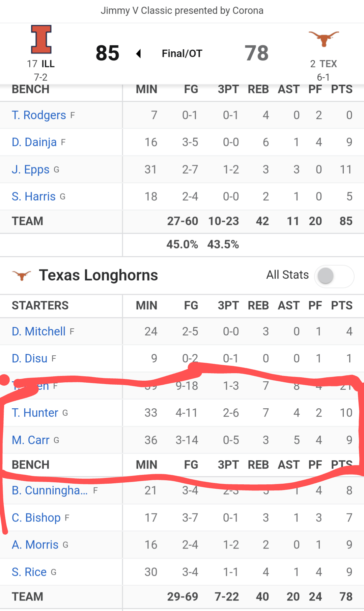The height and width of the screenshot is (611, 364).
Task: Open T. Rodgers player page
Action: [39, 115]
